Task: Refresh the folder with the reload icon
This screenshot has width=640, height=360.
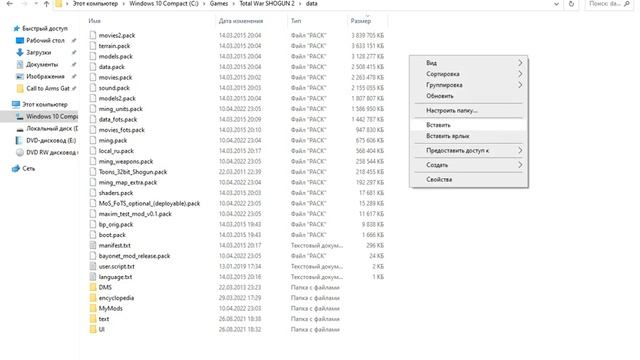Action: (571, 4)
